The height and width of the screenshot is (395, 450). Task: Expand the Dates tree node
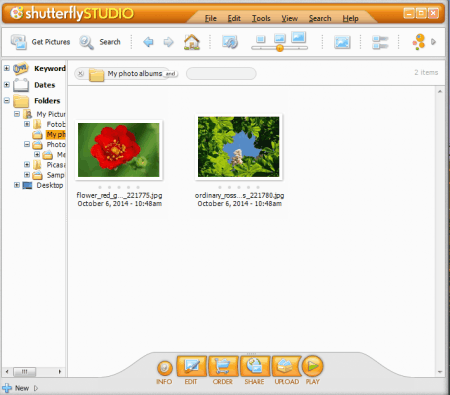(x=7, y=85)
